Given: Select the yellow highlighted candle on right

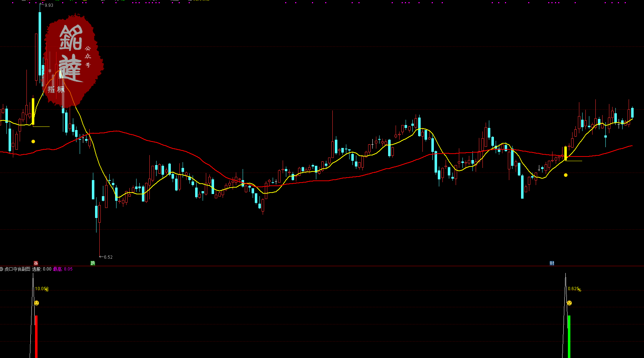Looking at the screenshot, I should 565,153.
